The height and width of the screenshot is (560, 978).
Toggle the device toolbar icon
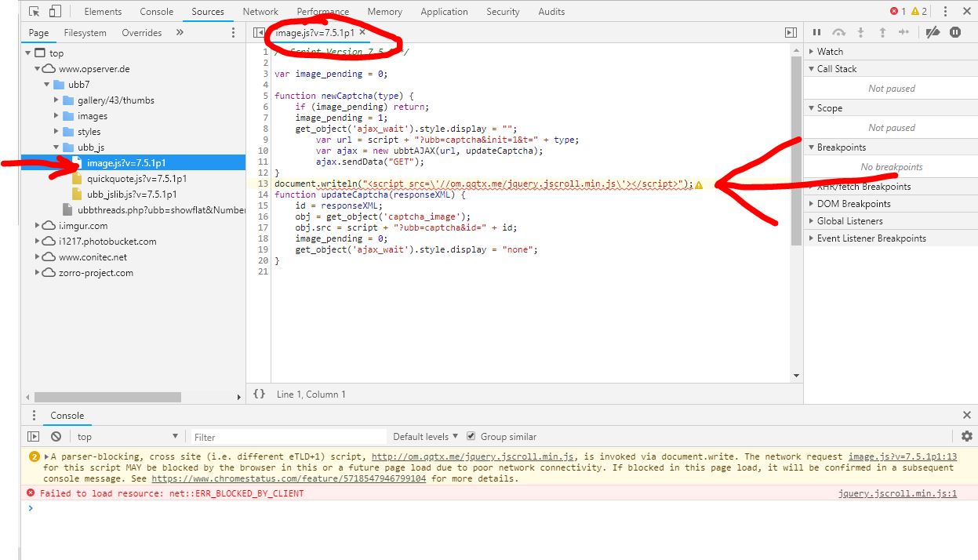(55, 12)
